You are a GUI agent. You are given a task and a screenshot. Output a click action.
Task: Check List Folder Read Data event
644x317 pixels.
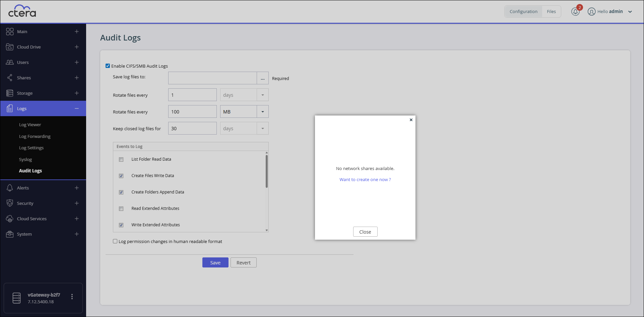(121, 159)
